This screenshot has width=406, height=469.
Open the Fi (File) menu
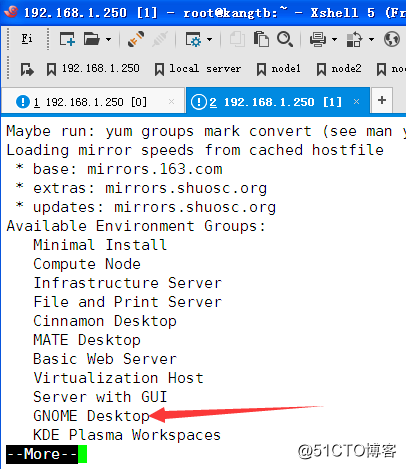point(27,39)
